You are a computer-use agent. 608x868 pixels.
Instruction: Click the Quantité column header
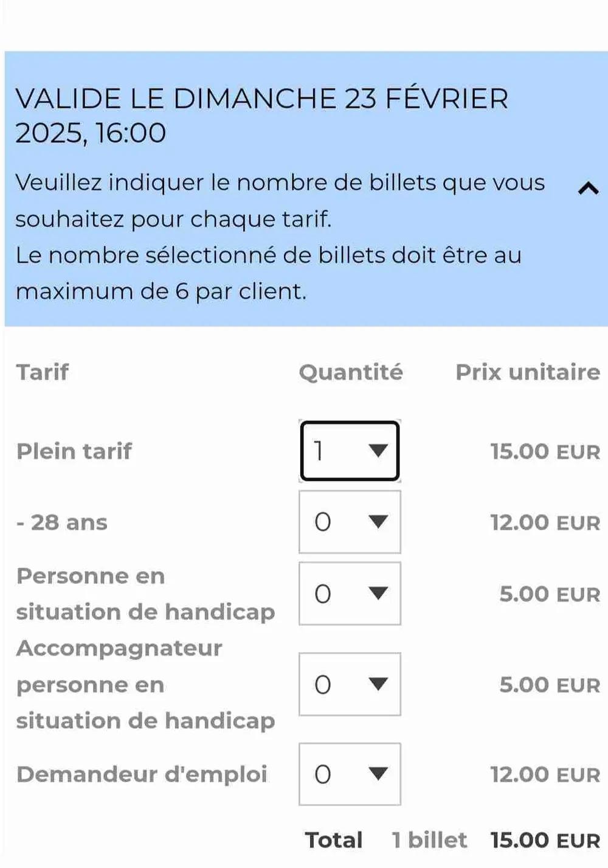coord(351,372)
